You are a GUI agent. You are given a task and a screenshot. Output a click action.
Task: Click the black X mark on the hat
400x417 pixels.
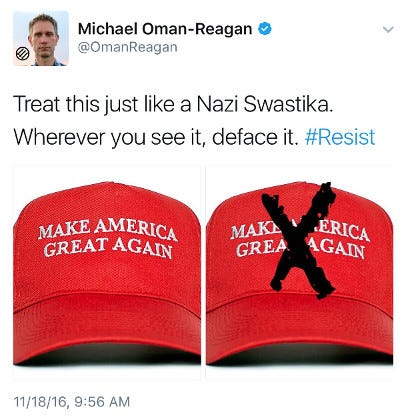[x=299, y=240]
